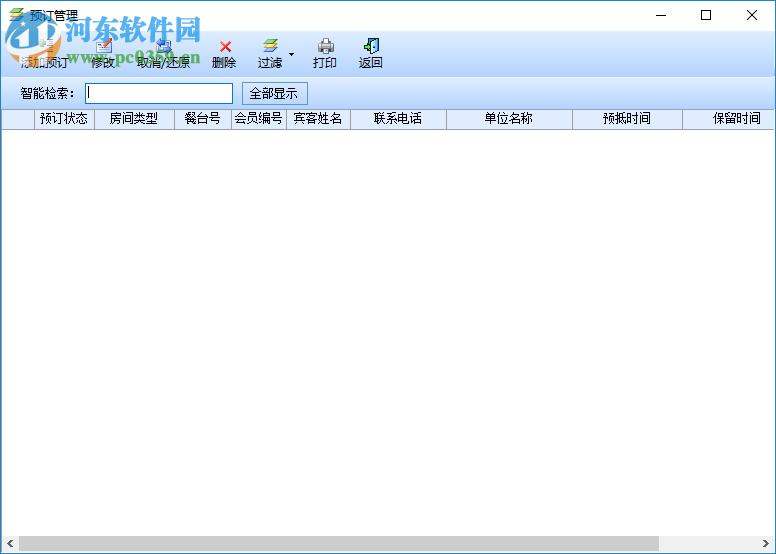
Task: Click the 全部显示 button
Action: [x=275, y=94]
